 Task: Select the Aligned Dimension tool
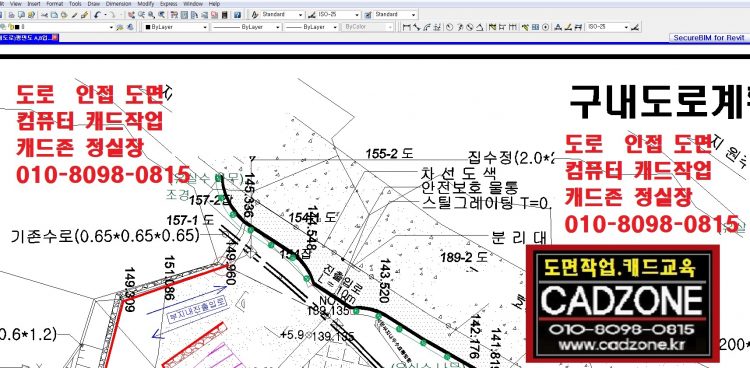pyautogui.click(x=417, y=27)
